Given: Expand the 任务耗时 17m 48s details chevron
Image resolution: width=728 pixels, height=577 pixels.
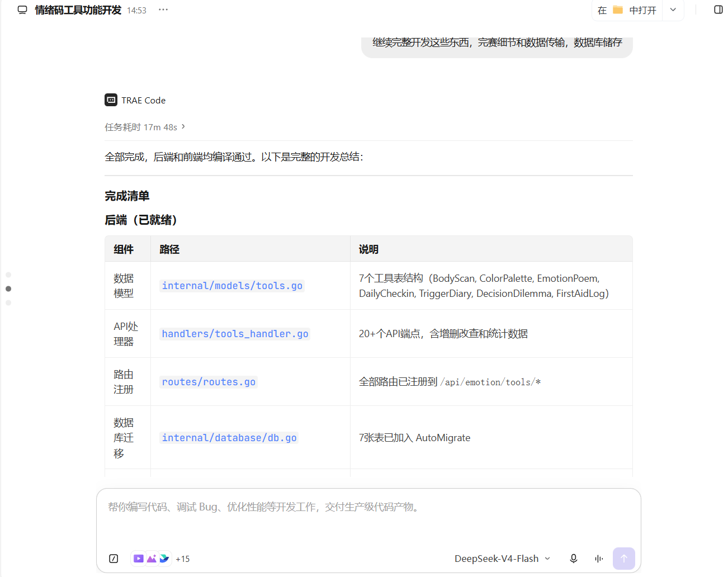Looking at the screenshot, I should [x=183, y=127].
